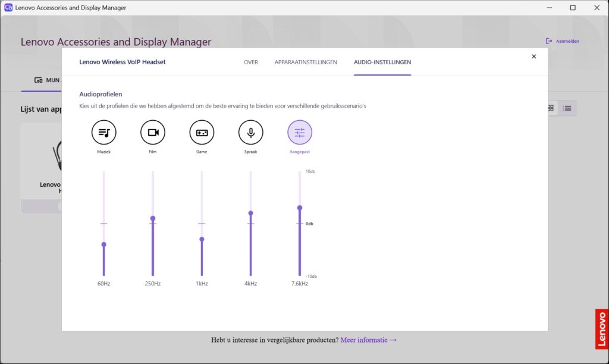Open the AUDIO-INSTELLINGEN tab
609x364 pixels.
tap(382, 62)
